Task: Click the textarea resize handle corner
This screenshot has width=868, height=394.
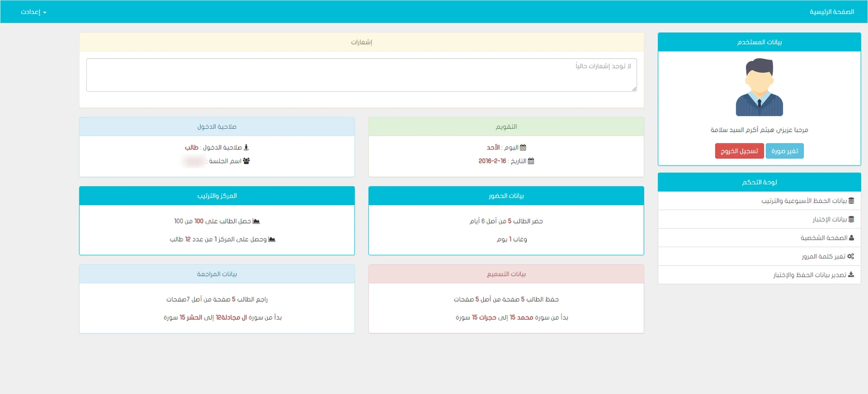Action: pos(634,89)
